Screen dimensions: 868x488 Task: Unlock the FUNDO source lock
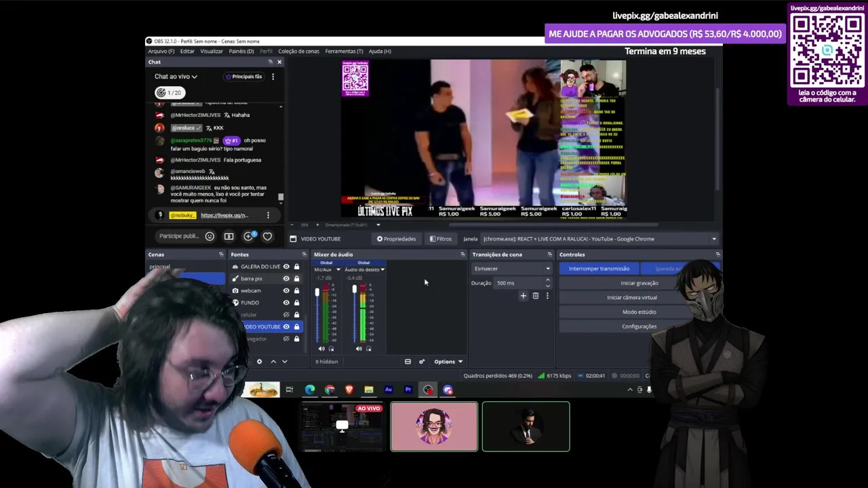(x=296, y=302)
